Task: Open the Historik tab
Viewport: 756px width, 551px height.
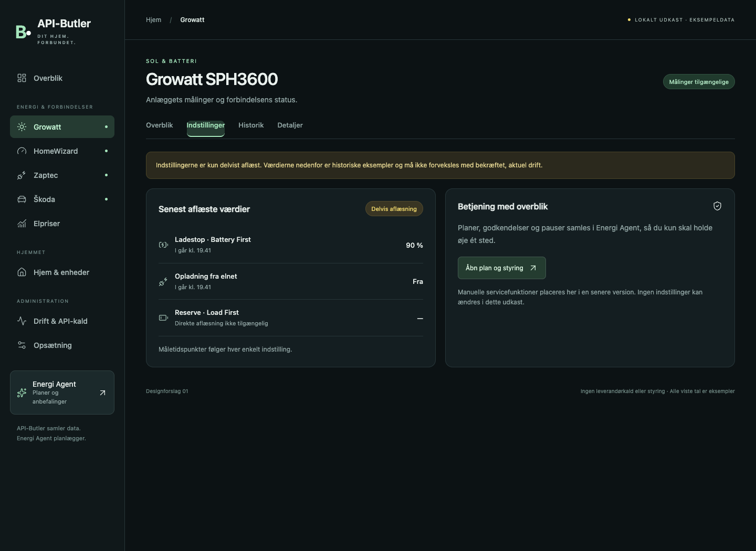Action: tap(251, 125)
